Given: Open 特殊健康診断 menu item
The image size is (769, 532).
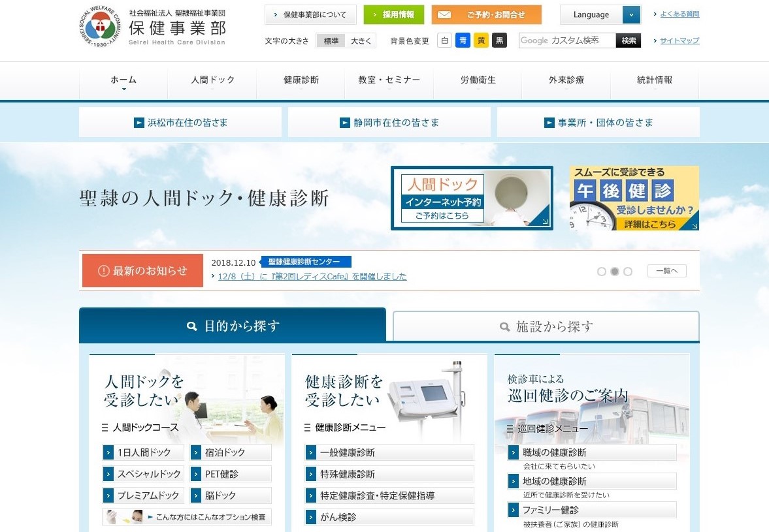Looking at the screenshot, I should click(x=389, y=474).
